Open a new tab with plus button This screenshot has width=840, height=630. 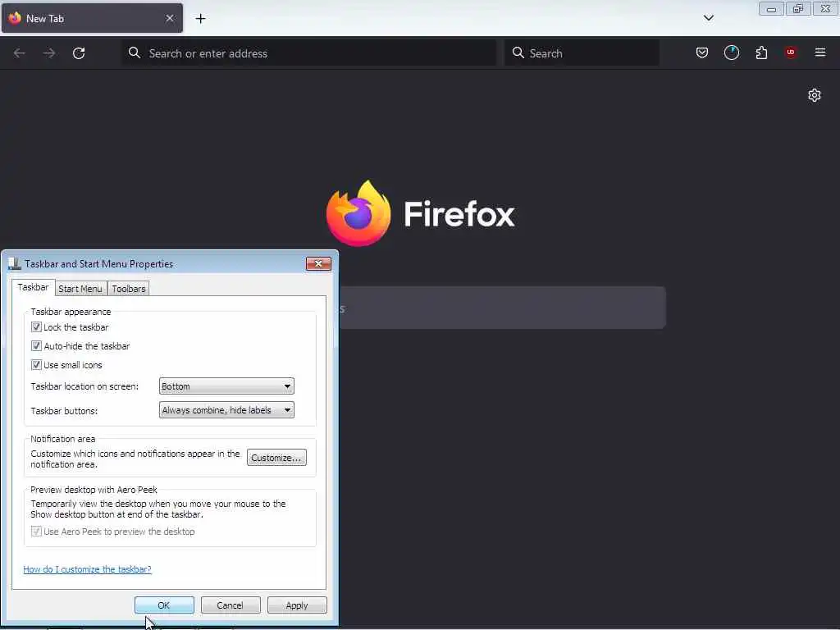[200, 19]
